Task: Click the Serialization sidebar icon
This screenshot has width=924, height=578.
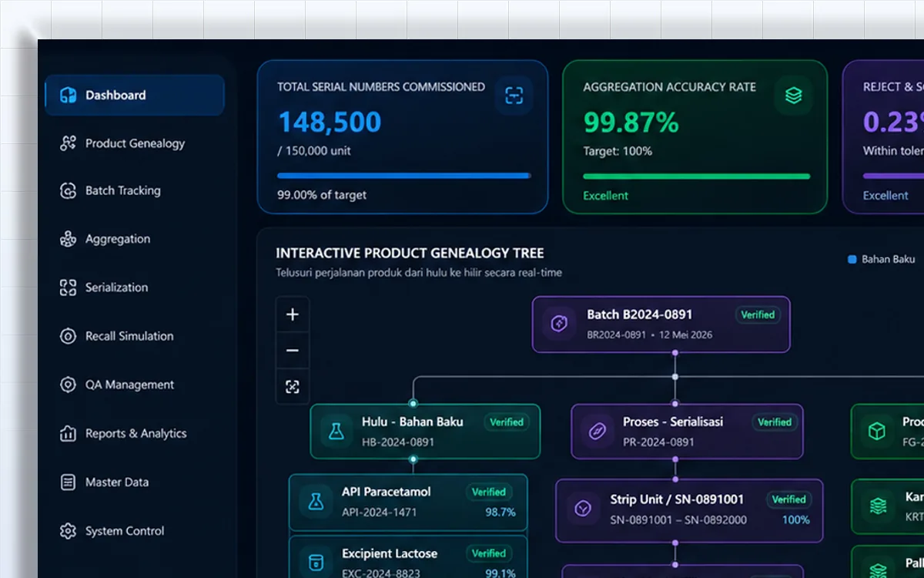Action: (68, 287)
